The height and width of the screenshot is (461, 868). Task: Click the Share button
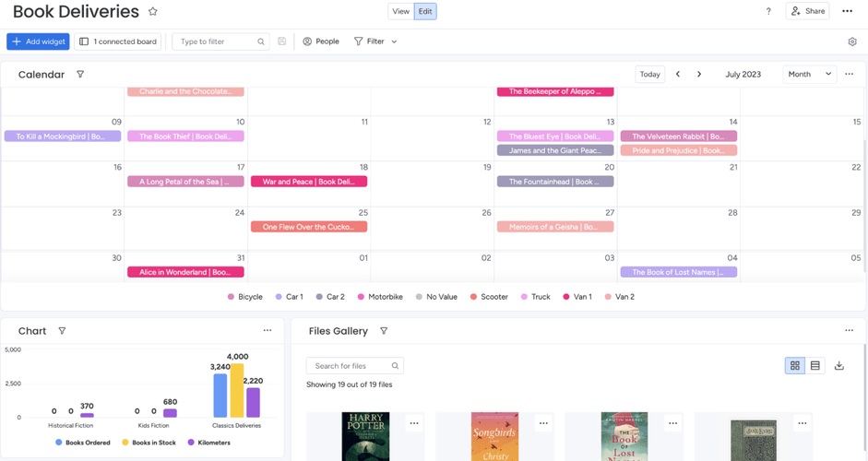[x=808, y=12]
